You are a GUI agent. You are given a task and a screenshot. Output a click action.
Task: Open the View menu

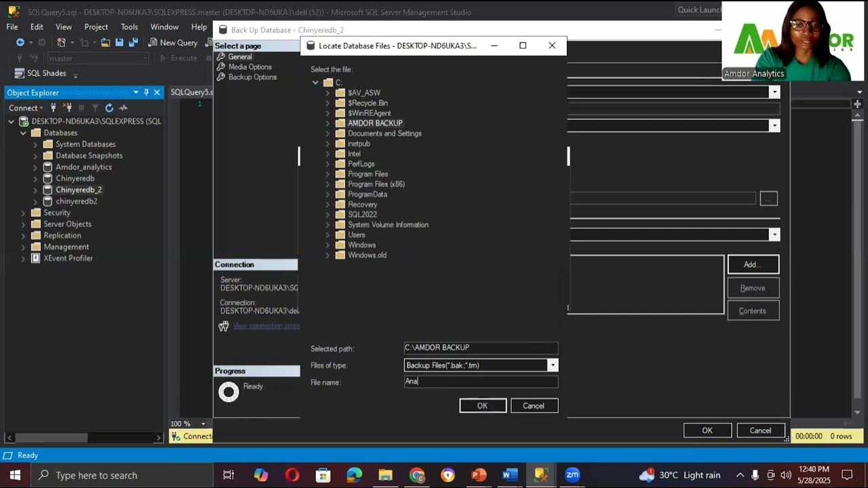point(64,27)
